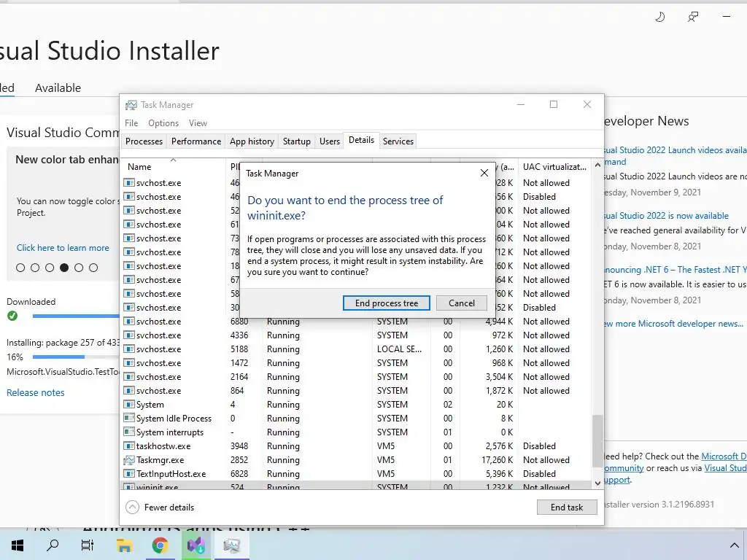Screen dimensions: 747x560
Task: Open more Microsoft developer news link
Action: pos(673,324)
